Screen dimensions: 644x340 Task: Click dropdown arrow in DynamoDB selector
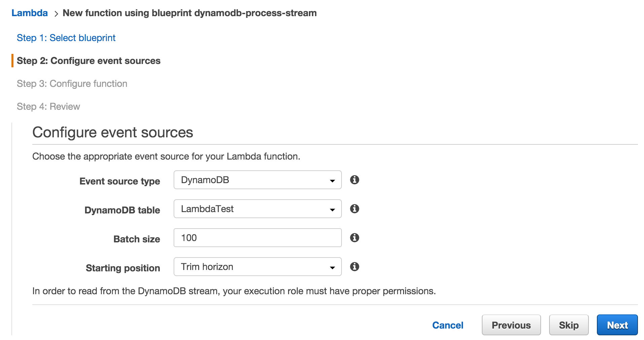pyautogui.click(x=332, y=181)
